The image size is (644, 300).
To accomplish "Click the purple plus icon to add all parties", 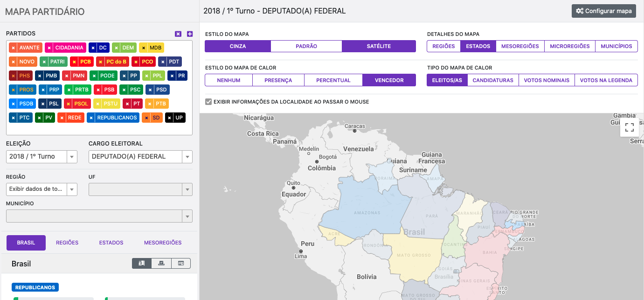I will [x=189, y=34].
